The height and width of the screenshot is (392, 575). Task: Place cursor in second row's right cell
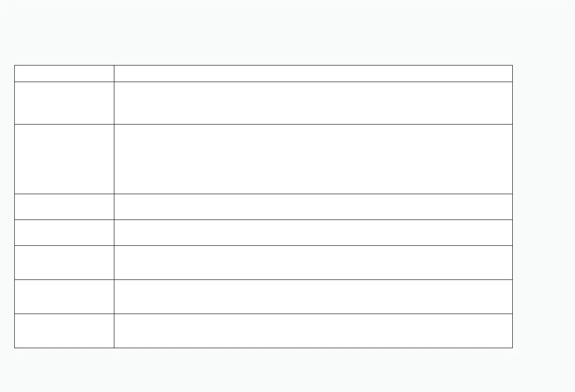tap(313, 103)
